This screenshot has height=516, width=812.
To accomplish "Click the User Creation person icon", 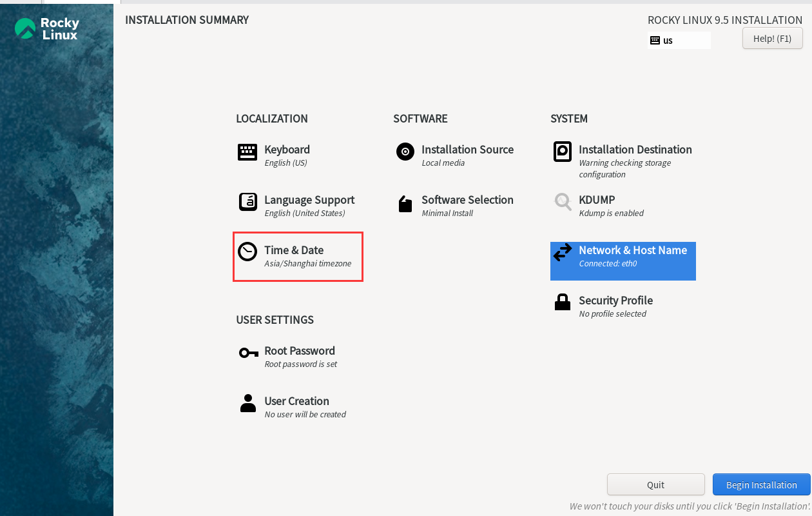I will 248,403.
